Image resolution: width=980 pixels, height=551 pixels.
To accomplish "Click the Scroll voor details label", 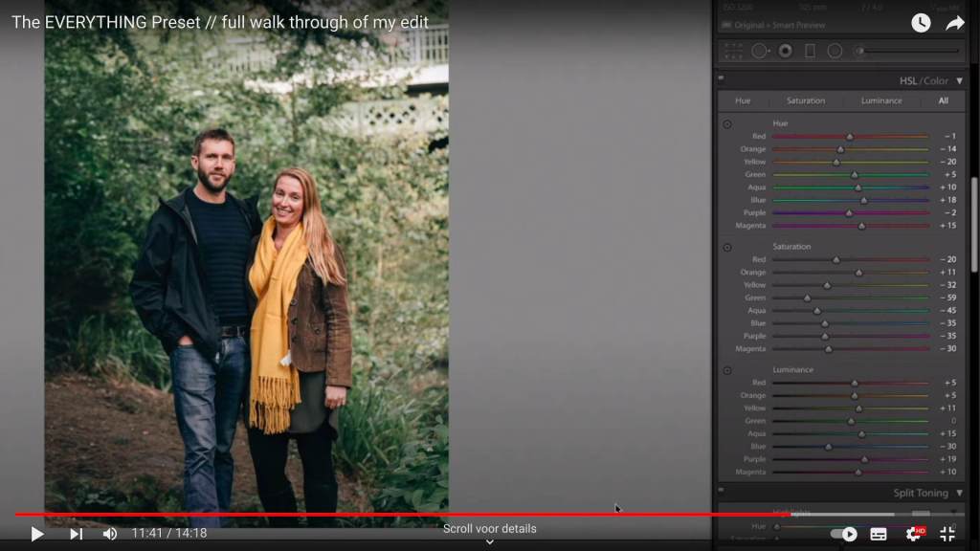I will (x=489, y=528).
